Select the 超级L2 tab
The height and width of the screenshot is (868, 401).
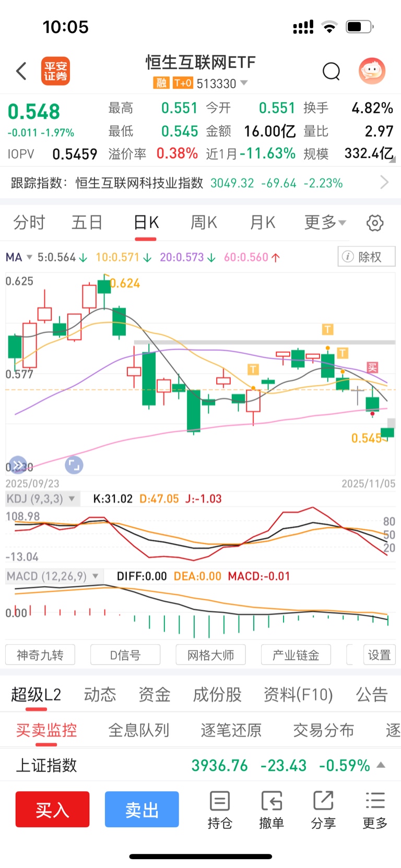(x=36, y=695)
